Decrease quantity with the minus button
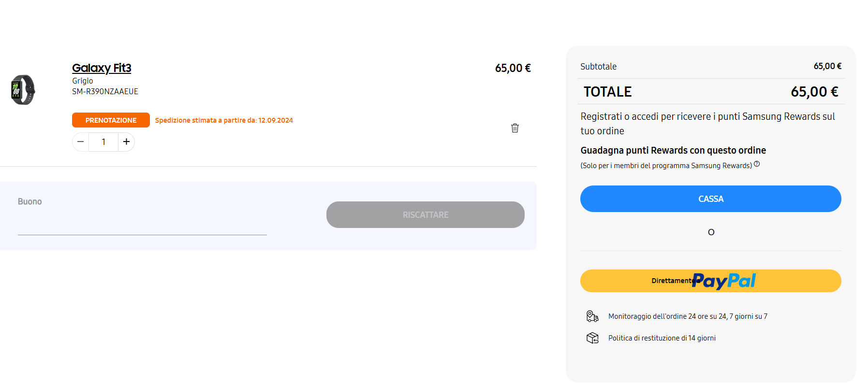The image size is (868, 384). 81,142
